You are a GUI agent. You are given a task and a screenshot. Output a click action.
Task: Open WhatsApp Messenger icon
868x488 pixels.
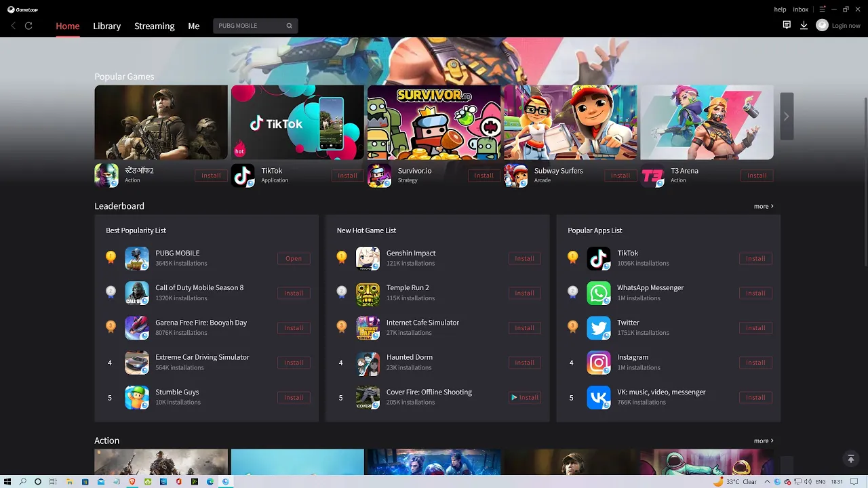point(599,293)
